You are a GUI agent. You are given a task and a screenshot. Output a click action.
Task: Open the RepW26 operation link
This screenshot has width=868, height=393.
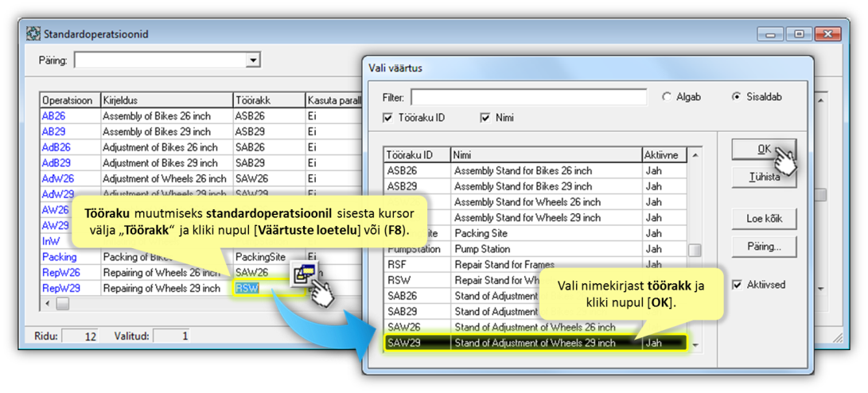61,272
